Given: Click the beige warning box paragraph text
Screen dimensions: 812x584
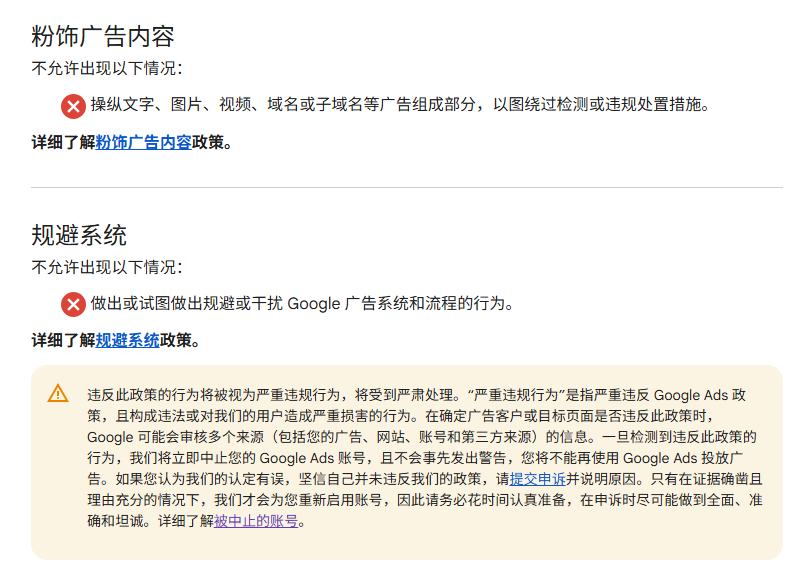Looking at the screenshot, I should (425, 458).
